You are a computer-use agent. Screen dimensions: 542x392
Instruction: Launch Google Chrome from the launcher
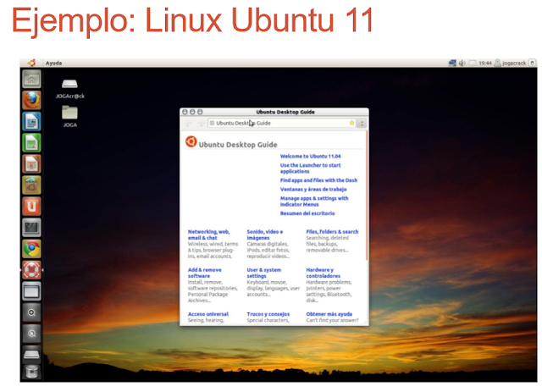coord(32,249)
